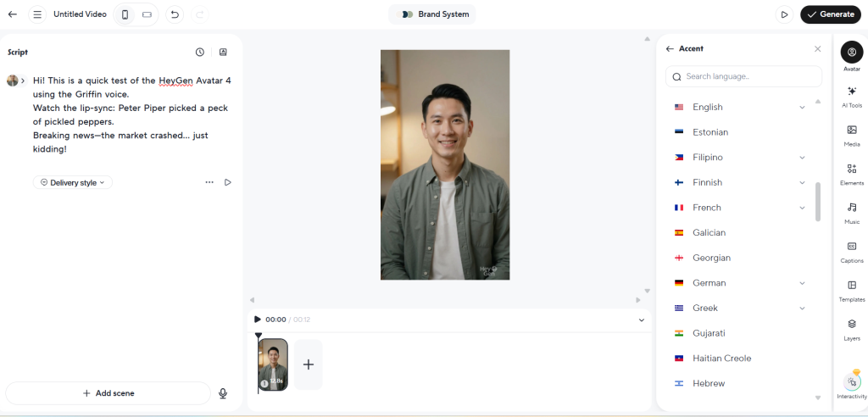Click the microphone record icon

[x=223, y=393]
